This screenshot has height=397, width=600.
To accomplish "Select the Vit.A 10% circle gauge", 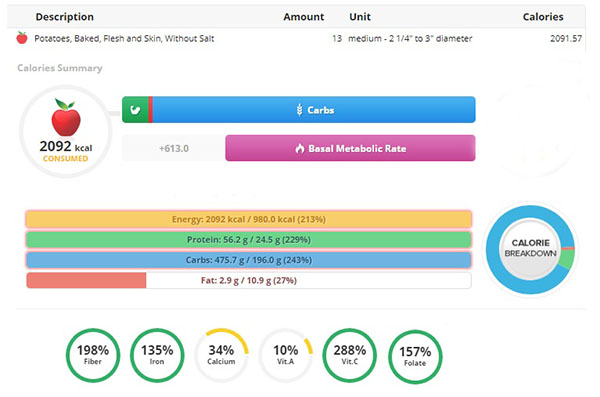I will pyautogui.click(x=285, y=355).
